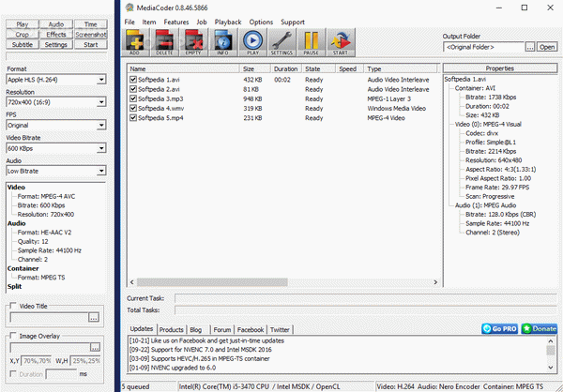This screenshot has width=563, height=392.
Task: Uncheck Softpedia 2.avi checkbox
Action: coord(133,89)
